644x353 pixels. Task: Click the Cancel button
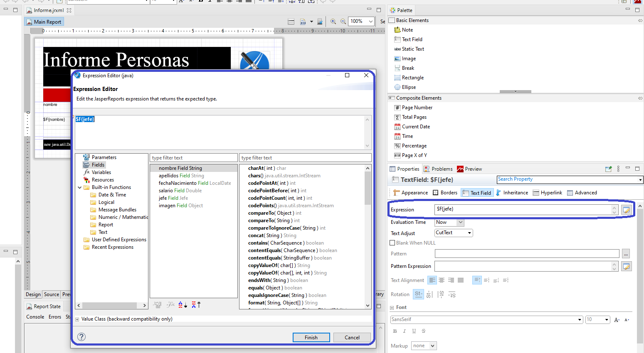[x=352, y=338]
